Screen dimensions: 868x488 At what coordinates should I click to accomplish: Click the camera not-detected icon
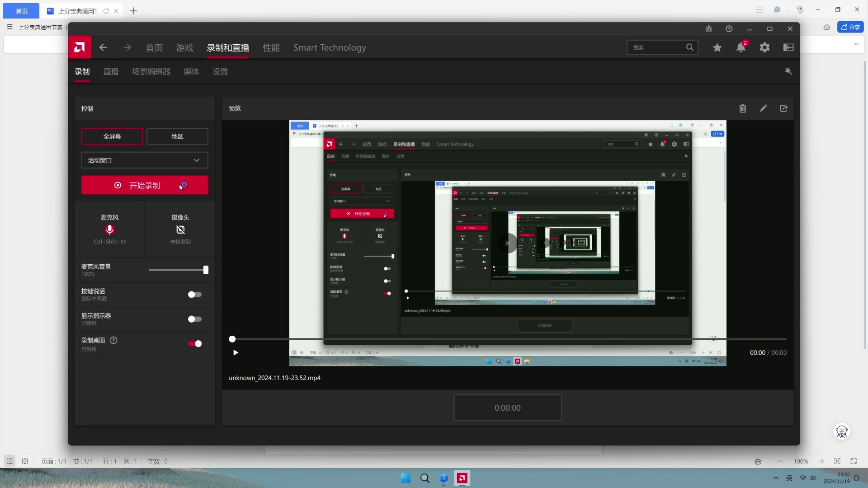coord(180,230)
